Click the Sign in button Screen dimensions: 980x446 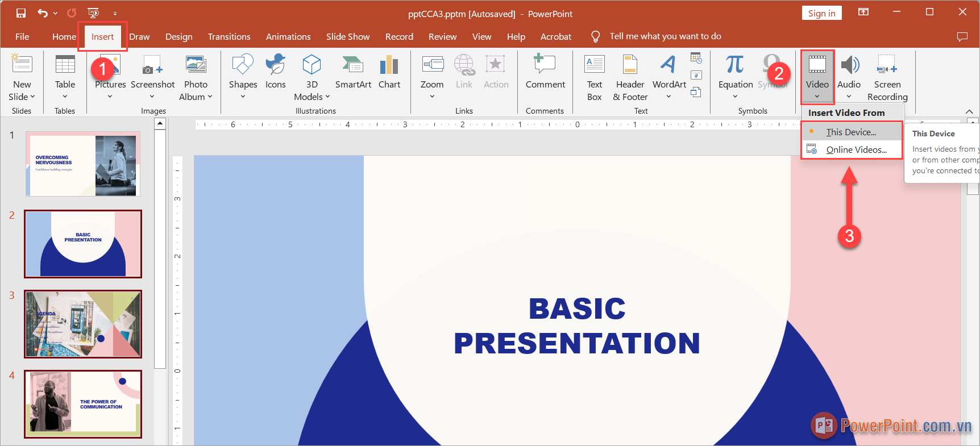click(821, 13)
